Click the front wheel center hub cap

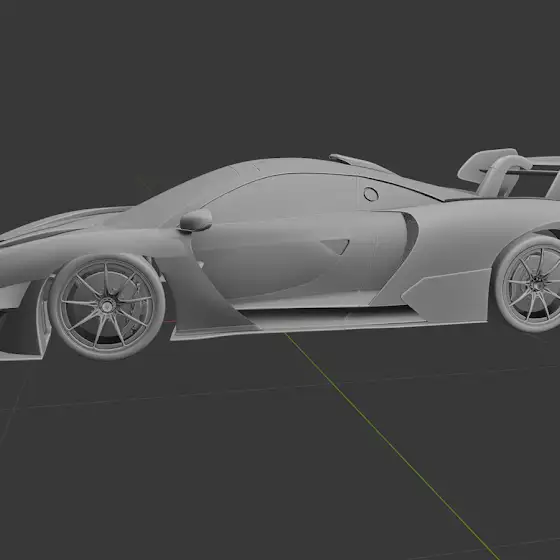(x=107, y=306)
